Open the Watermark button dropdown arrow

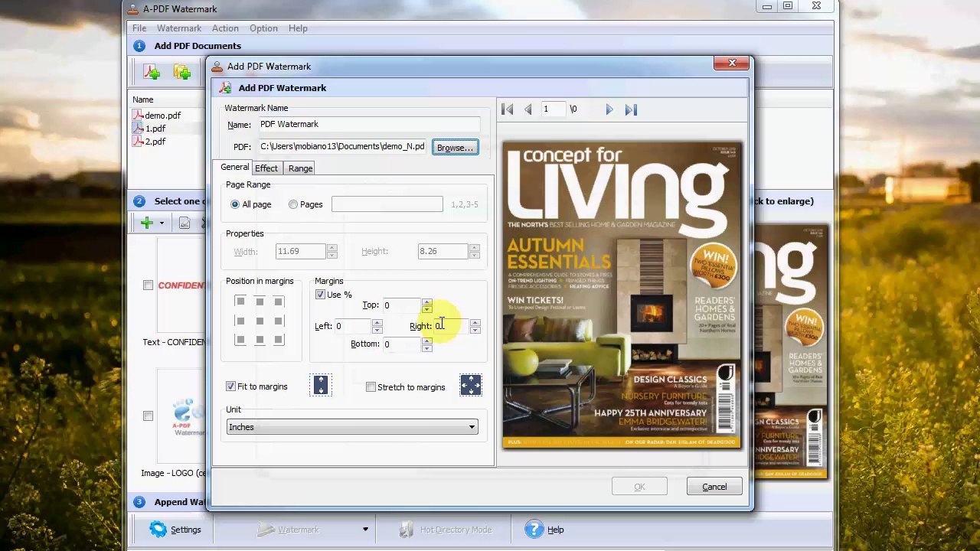(365, 530)
